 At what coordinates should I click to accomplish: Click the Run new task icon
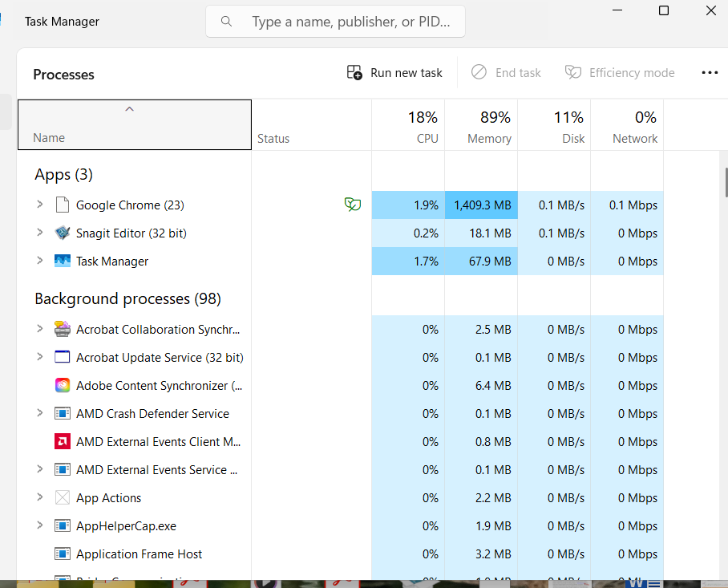354,72
